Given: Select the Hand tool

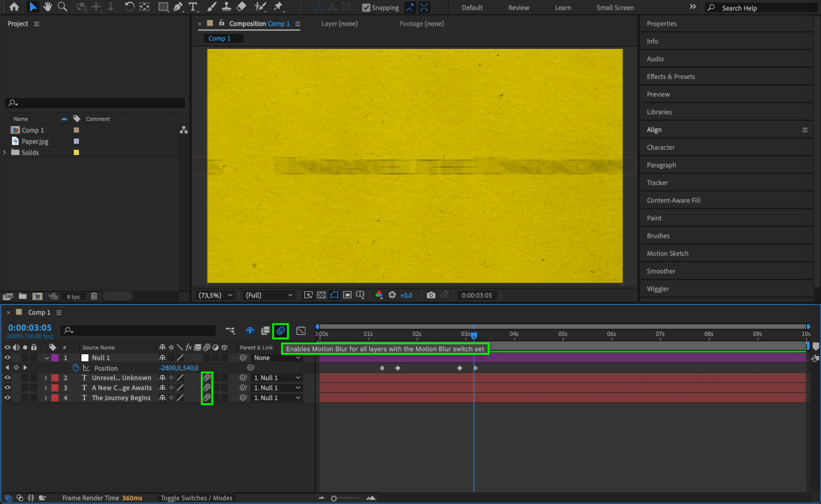Looking at the screenshot, I should 48,7.
